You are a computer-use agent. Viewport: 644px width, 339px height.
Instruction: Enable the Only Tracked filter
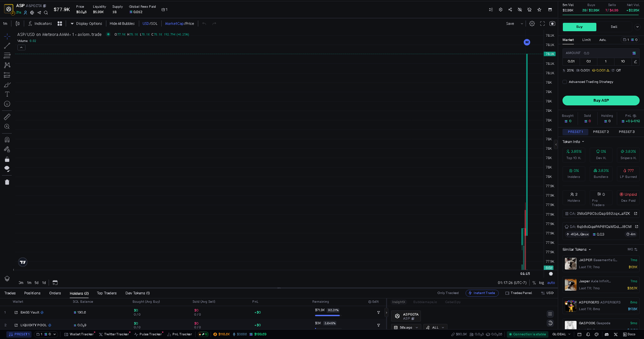448,293
